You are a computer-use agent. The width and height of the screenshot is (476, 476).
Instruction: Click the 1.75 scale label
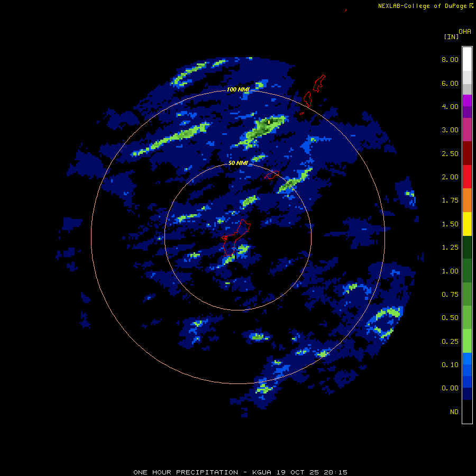450,200
